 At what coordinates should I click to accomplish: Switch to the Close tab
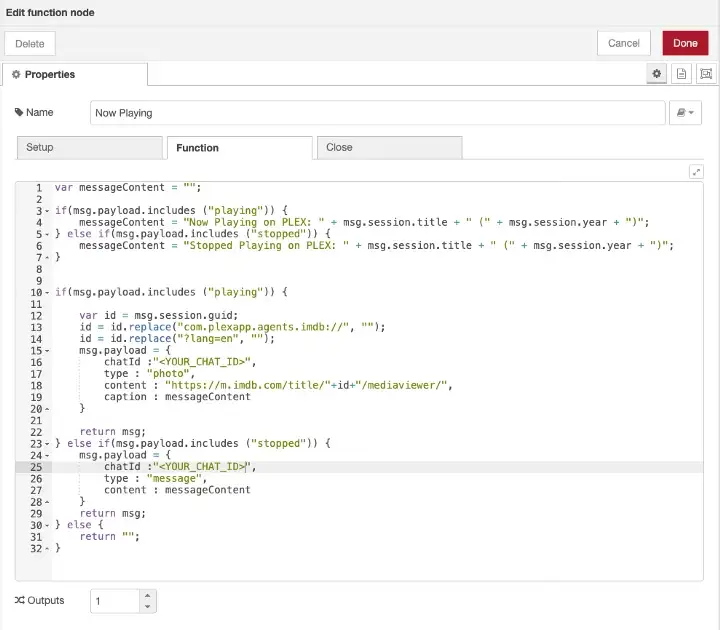coord(389,147)
